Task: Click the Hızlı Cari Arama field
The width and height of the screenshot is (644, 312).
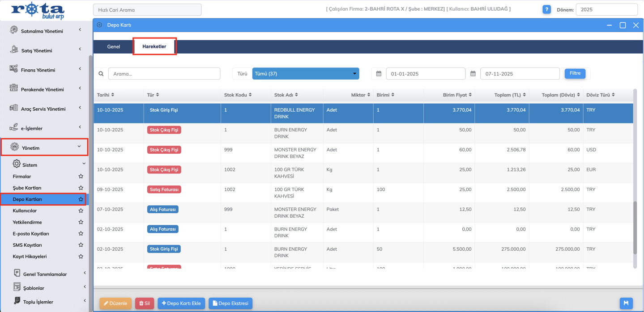Action: [147, 10]
